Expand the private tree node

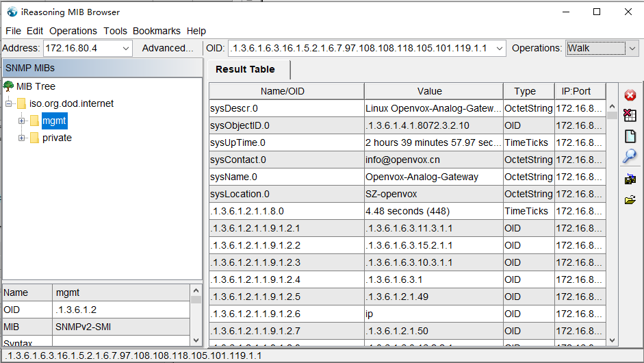click(x=21, y=138)
